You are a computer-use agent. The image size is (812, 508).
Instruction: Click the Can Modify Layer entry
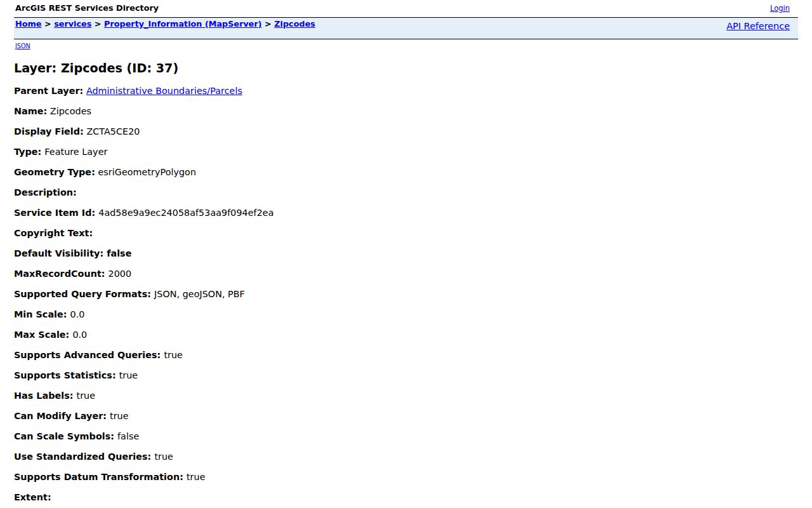[x=71, y=416]
